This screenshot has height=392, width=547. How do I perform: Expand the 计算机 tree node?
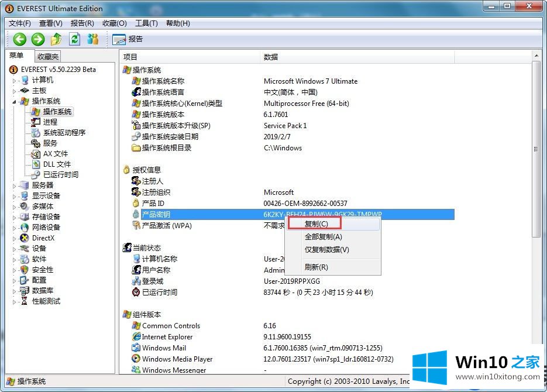point(14,81)
